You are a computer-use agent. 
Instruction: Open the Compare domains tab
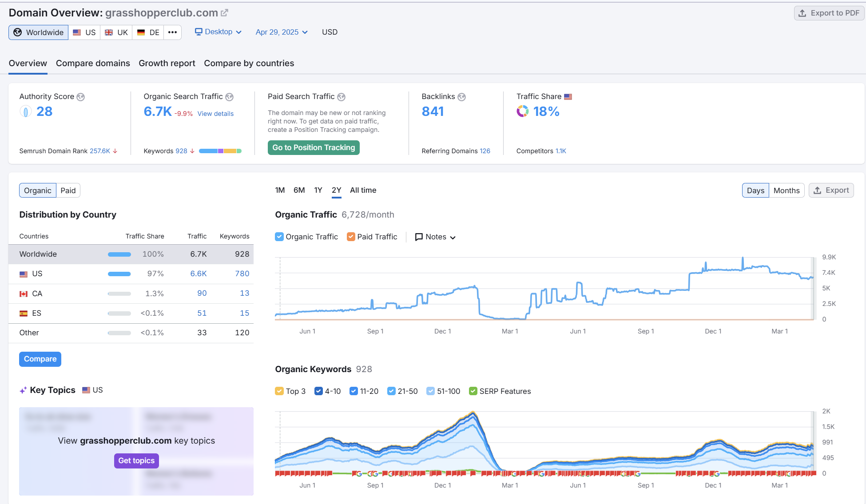click(x=93, y=63)
